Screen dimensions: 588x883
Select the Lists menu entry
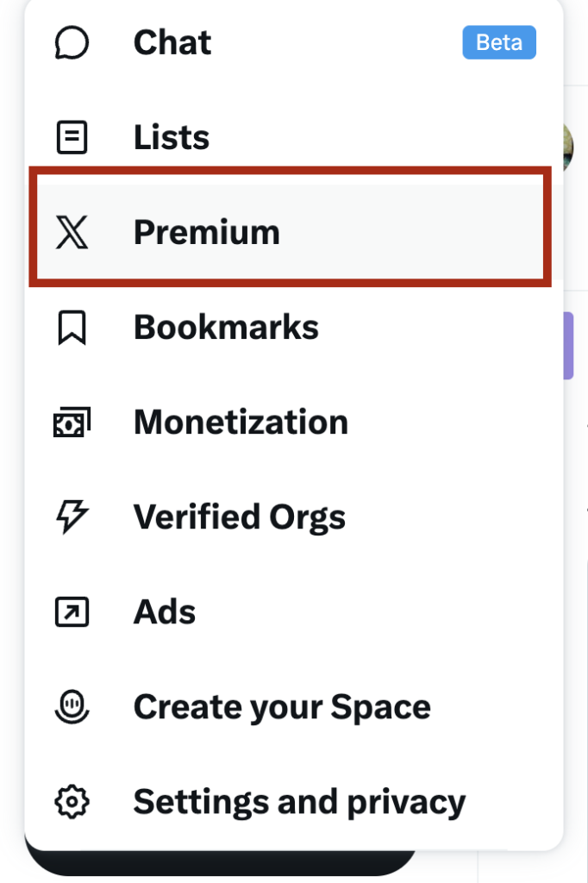tap(172, 137)
